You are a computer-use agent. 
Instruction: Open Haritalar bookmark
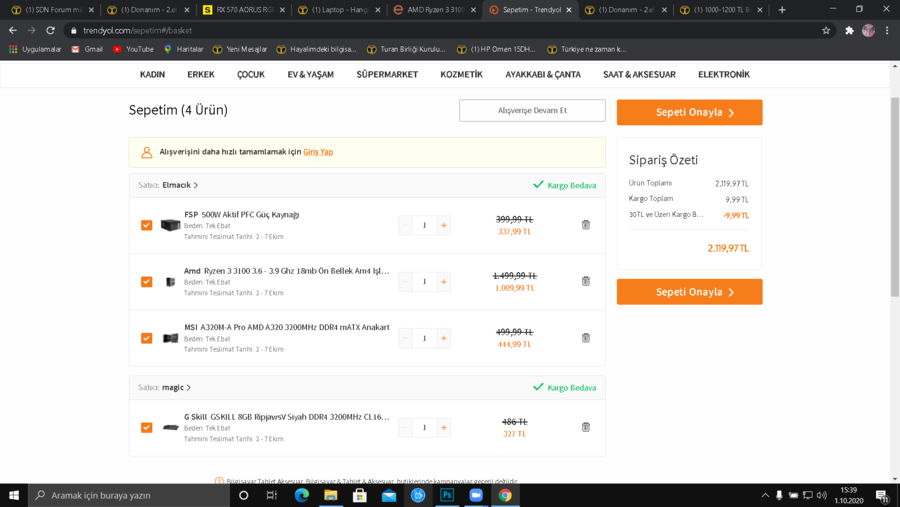click(x=184, y=49)
